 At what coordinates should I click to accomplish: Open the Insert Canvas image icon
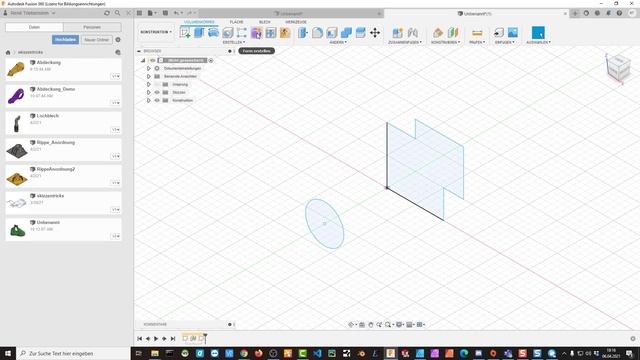coord(513,32)
